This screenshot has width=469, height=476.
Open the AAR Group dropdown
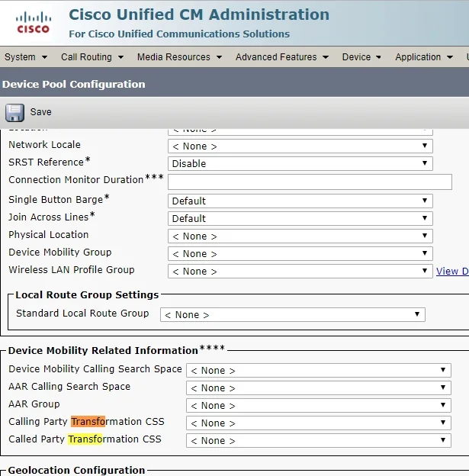pos(319,406)
